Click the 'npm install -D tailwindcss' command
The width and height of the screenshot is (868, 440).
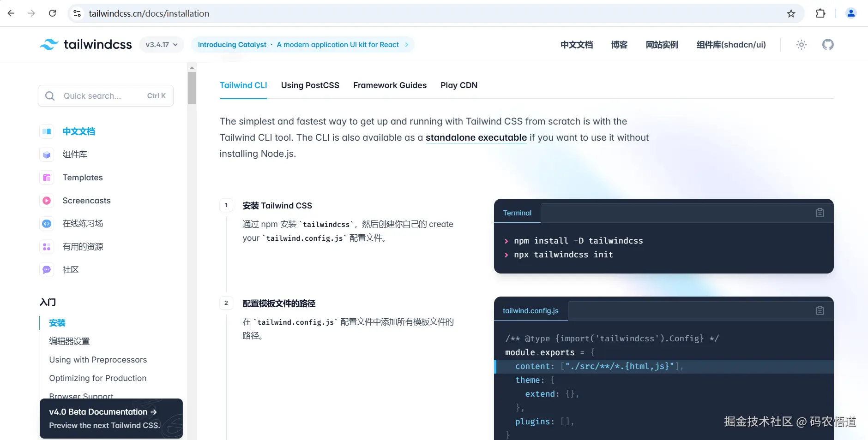tap(579, 241)
